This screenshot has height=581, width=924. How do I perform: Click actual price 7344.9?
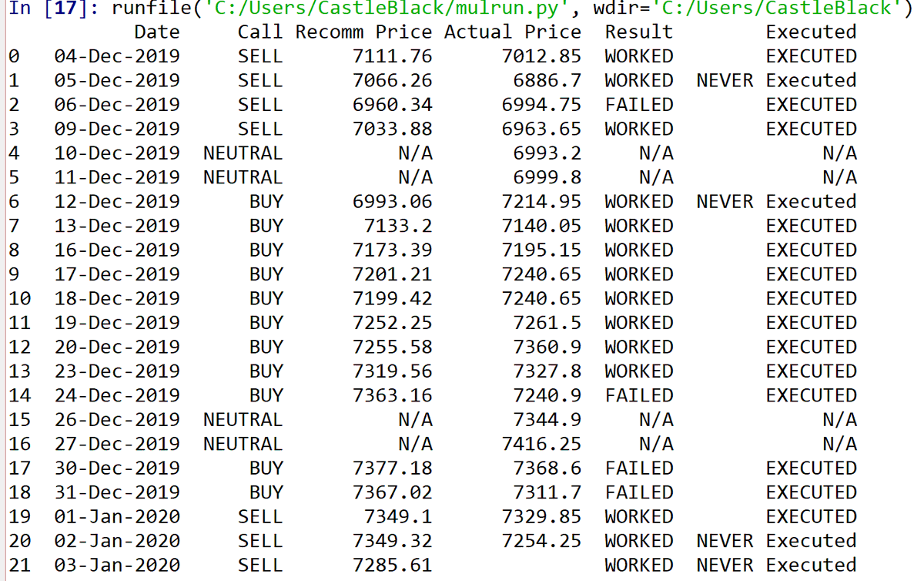[x=547, y=420]
